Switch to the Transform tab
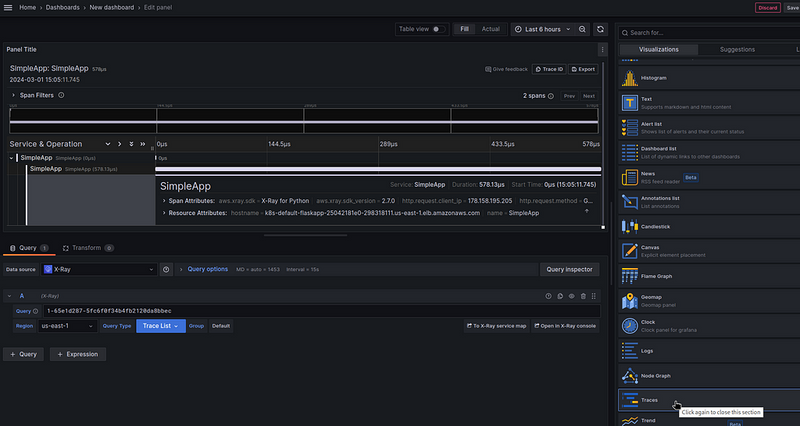Viewport: 800px width, 426px height. (88, 248)
